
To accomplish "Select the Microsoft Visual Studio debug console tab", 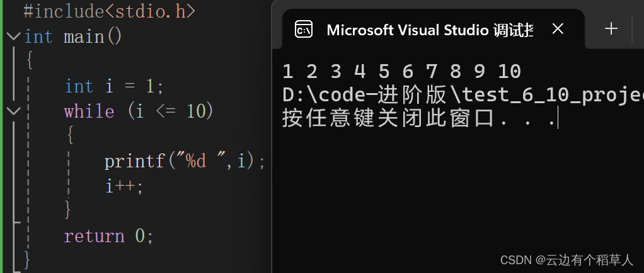I will click(428, 30).
